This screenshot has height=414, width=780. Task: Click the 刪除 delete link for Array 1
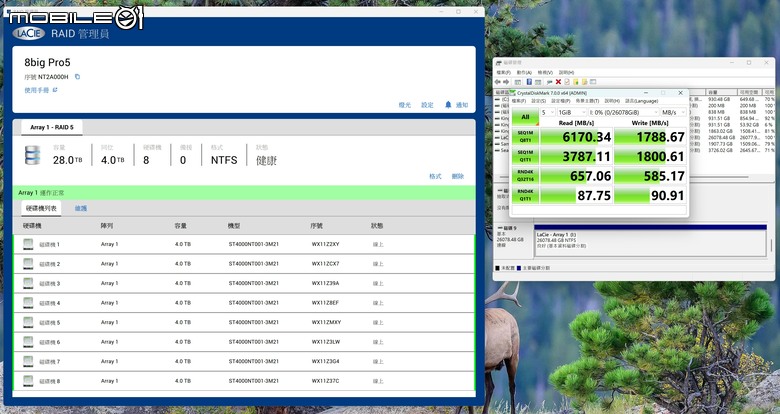click(458, 176)
